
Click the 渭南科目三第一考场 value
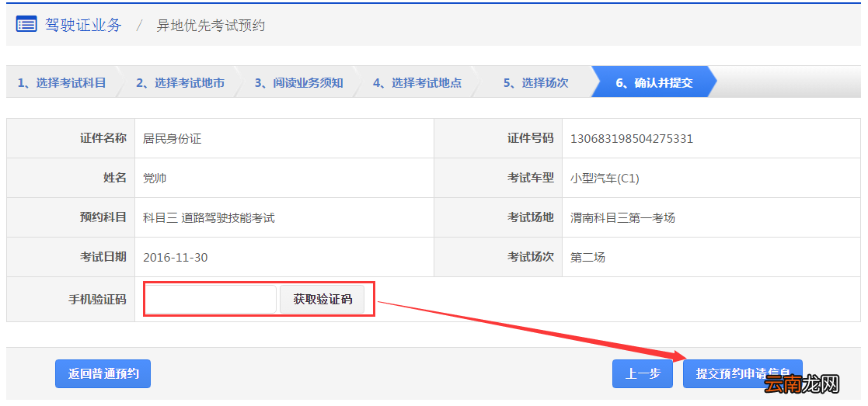(x=622, y=218)
